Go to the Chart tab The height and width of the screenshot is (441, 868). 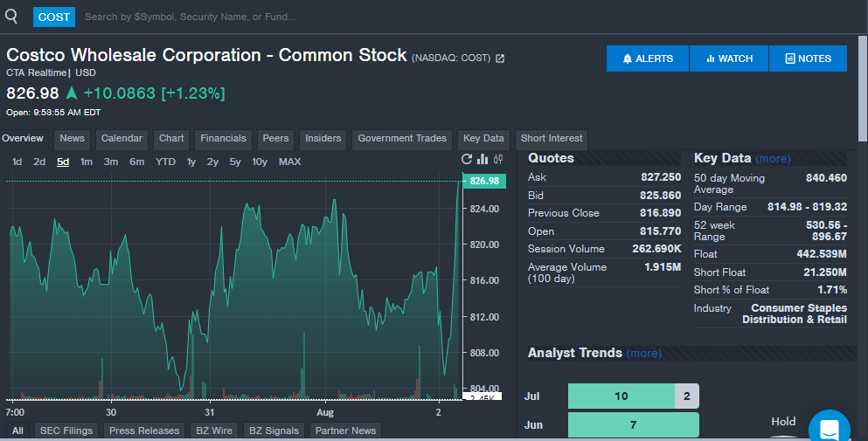(171, 139)
